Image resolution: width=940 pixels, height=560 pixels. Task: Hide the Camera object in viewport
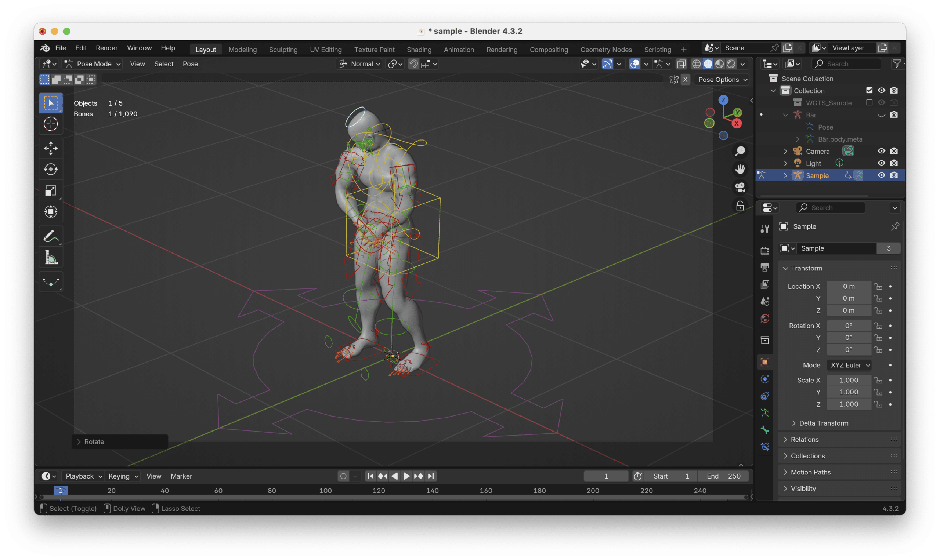(x=881, y=151)
